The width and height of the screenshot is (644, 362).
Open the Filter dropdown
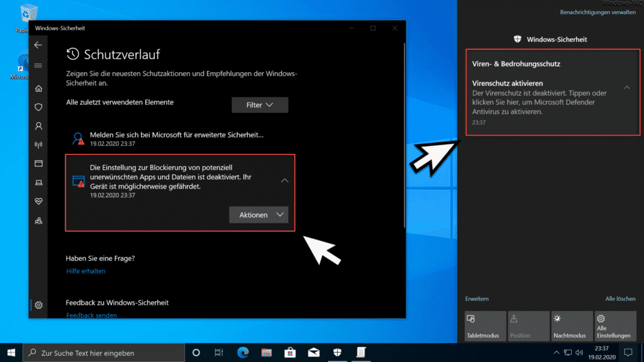tap(260, 105)
